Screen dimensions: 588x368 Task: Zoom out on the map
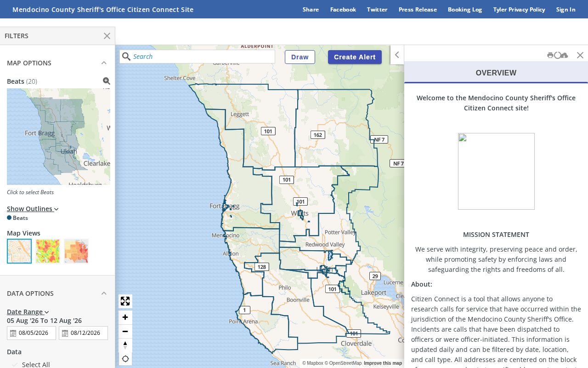click(125, 331)
